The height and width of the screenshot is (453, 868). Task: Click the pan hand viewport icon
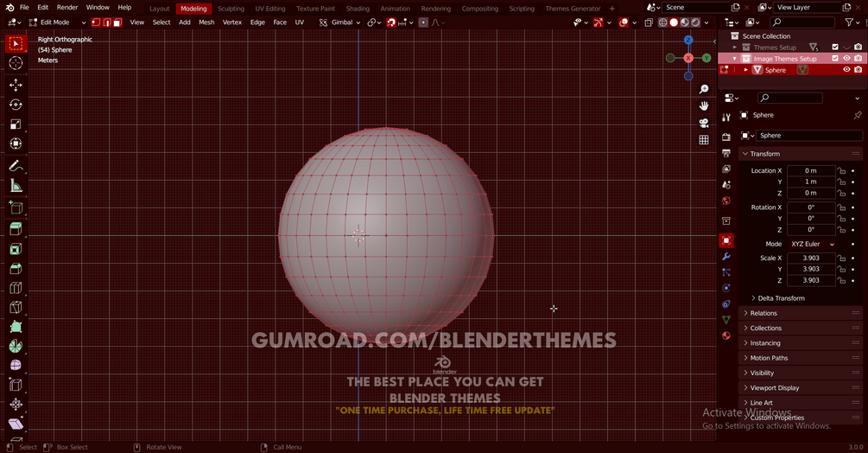click(x=704, y=105)
